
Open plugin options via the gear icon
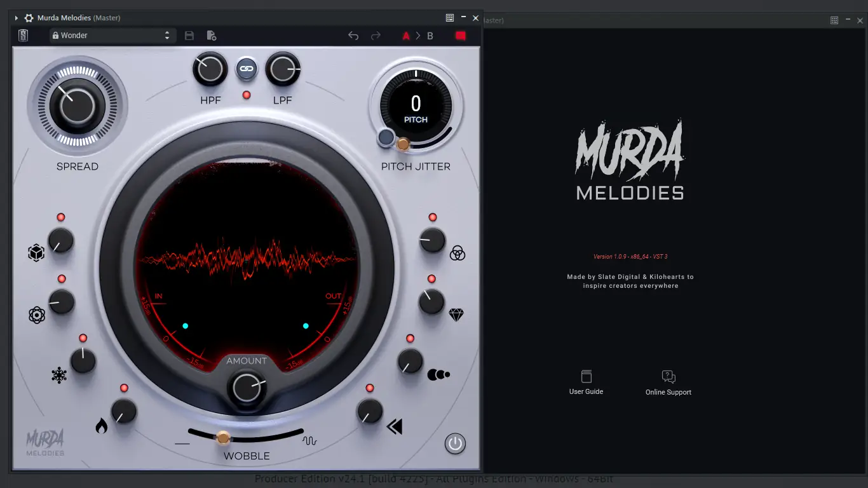coord(29,18)
